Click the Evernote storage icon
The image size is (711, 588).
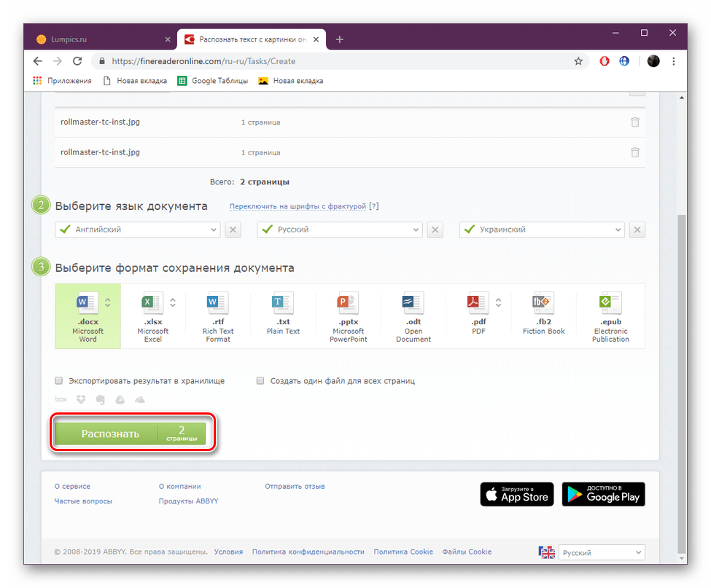tap(100, 399)
